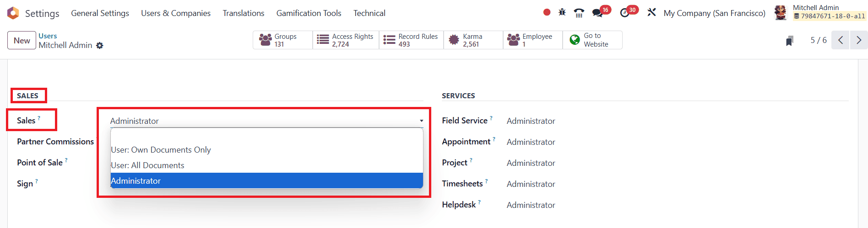Click help mark beside Timesheets

tap(487, 181)
